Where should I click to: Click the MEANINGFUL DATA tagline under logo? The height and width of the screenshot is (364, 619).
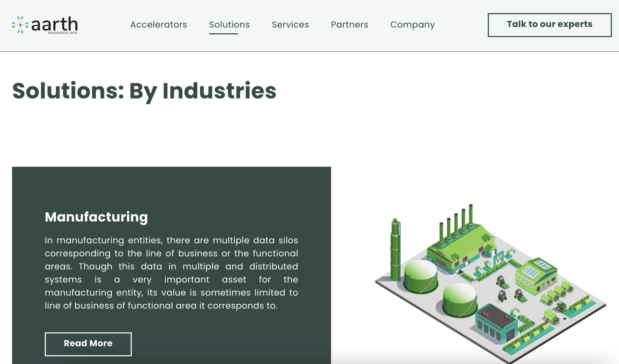click(63, 33)
